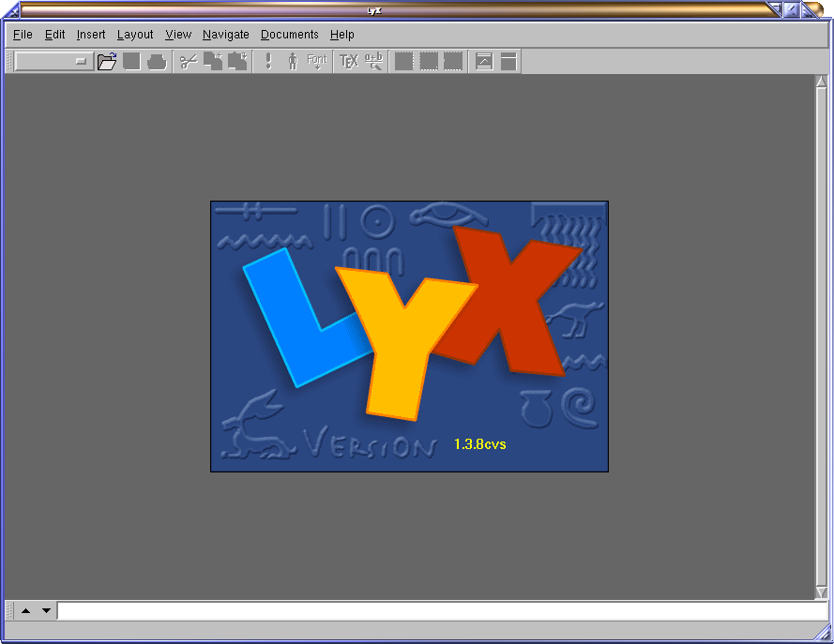
Task: Open the File menu
Action: [x=23, y=35]
